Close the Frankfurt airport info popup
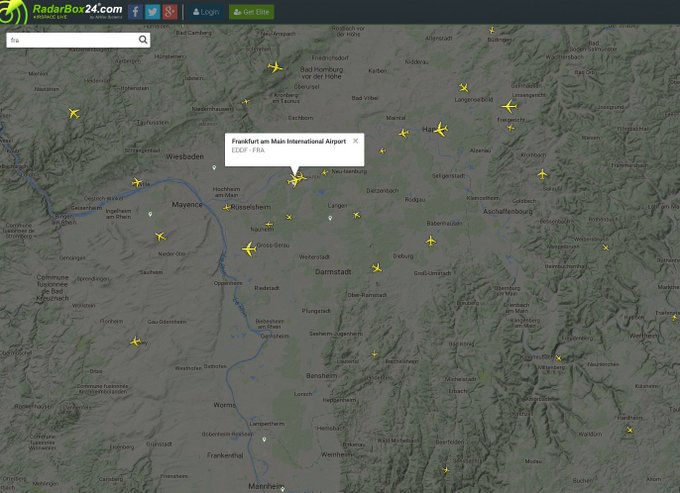Image resolution: width=680 pixels, height=493 pixels. (356, 140)
